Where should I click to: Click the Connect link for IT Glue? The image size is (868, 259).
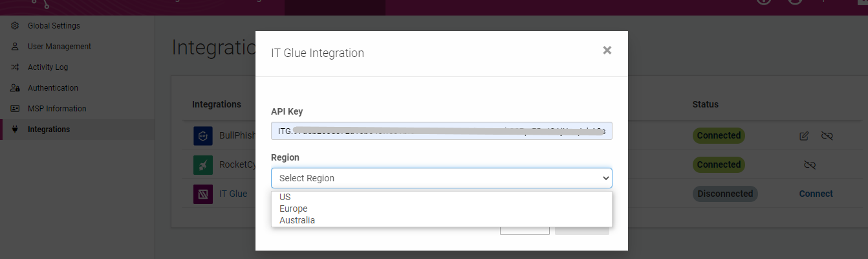point(816,194)
